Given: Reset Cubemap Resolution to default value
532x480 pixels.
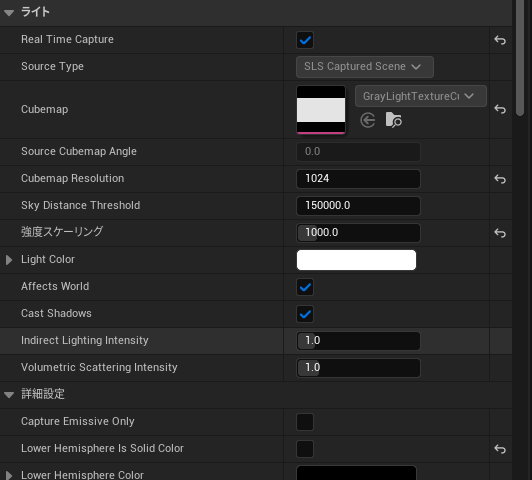Looking at the screenshot, I should [500, 179].
